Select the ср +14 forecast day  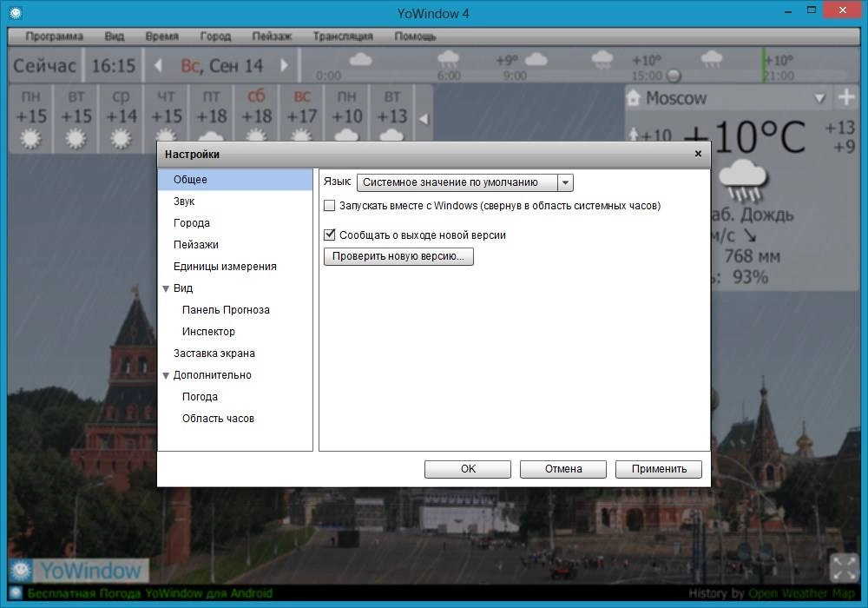click(x=121, y=118)
